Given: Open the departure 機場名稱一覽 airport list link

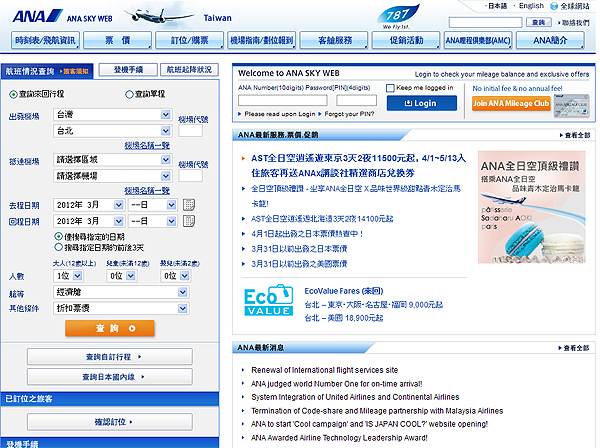Looking at the screenshot, I should 147,145.
